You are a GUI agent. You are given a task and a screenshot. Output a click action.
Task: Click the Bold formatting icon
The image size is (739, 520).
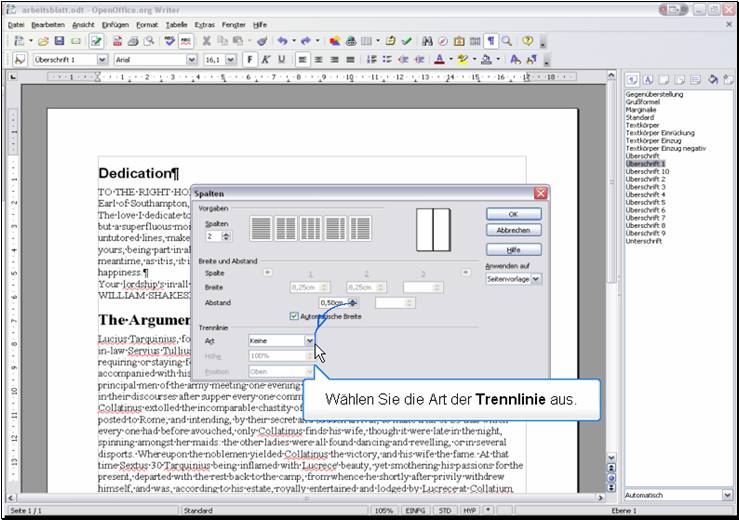(x=250, y=60)
